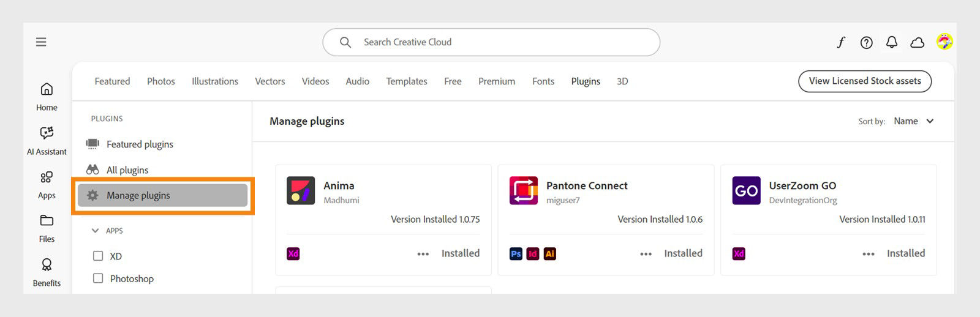The height and width of the screenshot is (317, 980).
Task: Open the Anima plugin title
Action: (x=339, y=185)
